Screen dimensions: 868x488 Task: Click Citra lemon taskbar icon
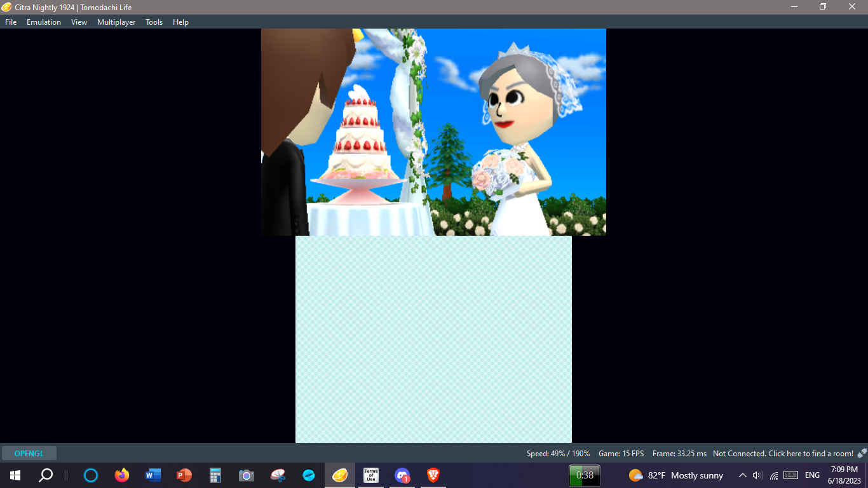tap(340, 475)
